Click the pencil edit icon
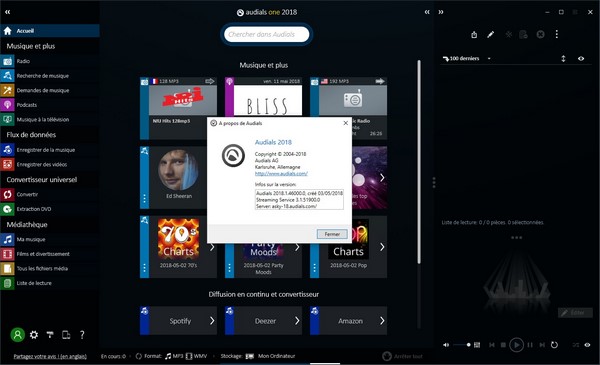 click(x=491, y=35)
